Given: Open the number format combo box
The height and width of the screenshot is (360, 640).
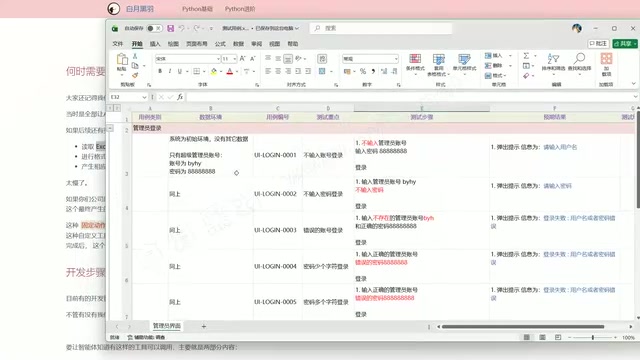Looking at the screenshot, I should click(x=370, y=59).
